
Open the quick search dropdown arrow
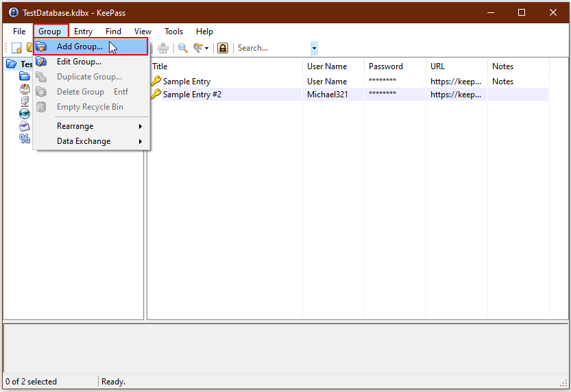click(314, 48)
